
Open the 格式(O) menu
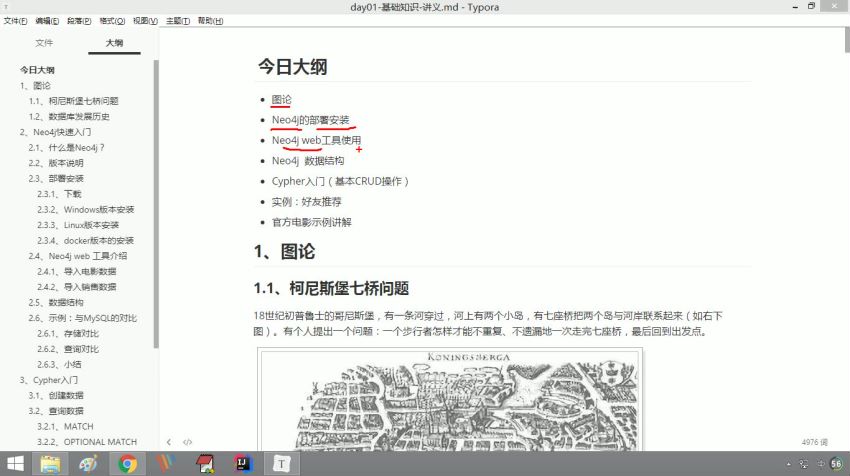point(112,21)
